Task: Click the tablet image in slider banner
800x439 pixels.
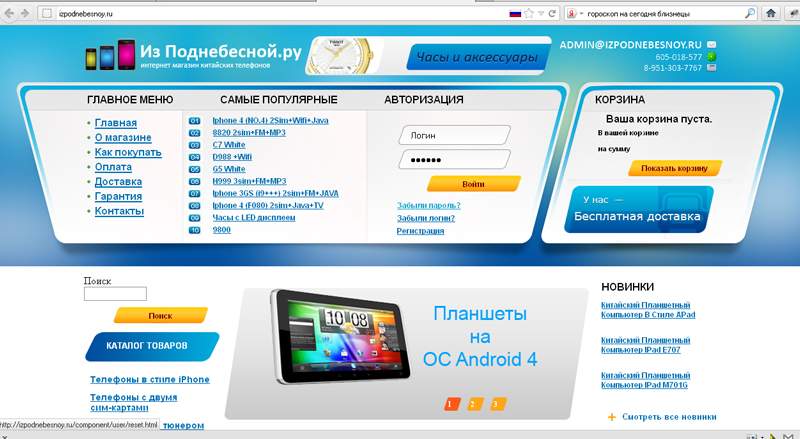Action: pyautogui.click(x=340, y=336)
